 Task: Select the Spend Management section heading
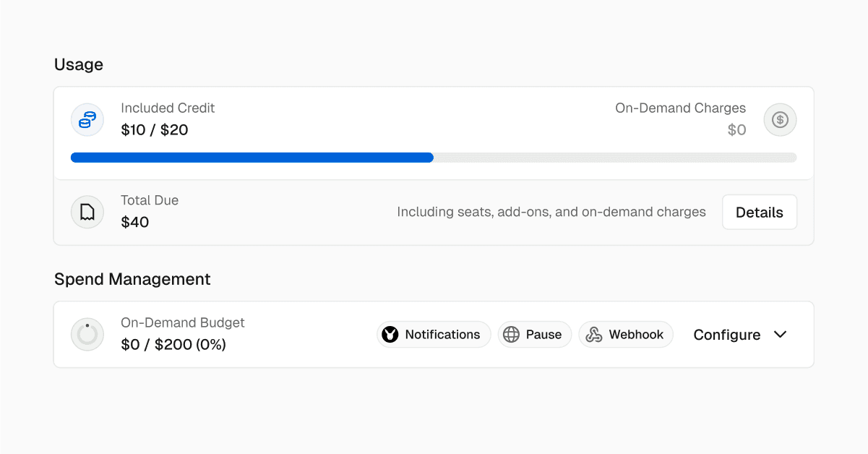pos(132,279)
